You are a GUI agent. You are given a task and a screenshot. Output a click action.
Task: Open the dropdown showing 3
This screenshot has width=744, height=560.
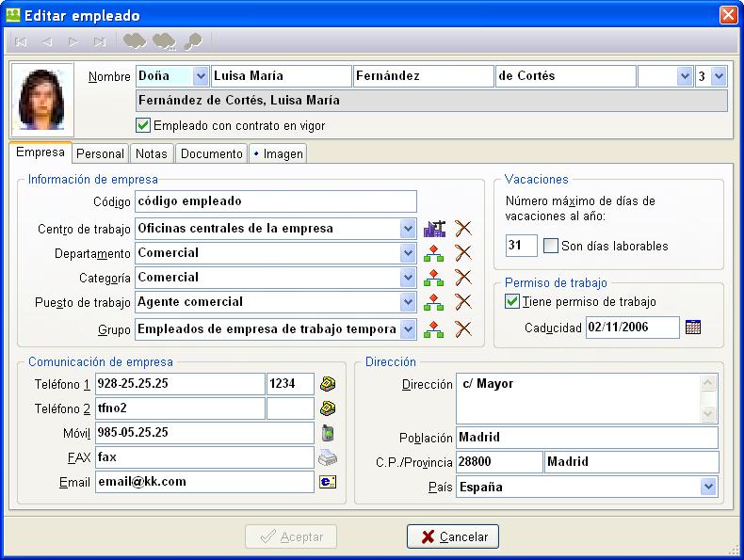pos(719,76)
